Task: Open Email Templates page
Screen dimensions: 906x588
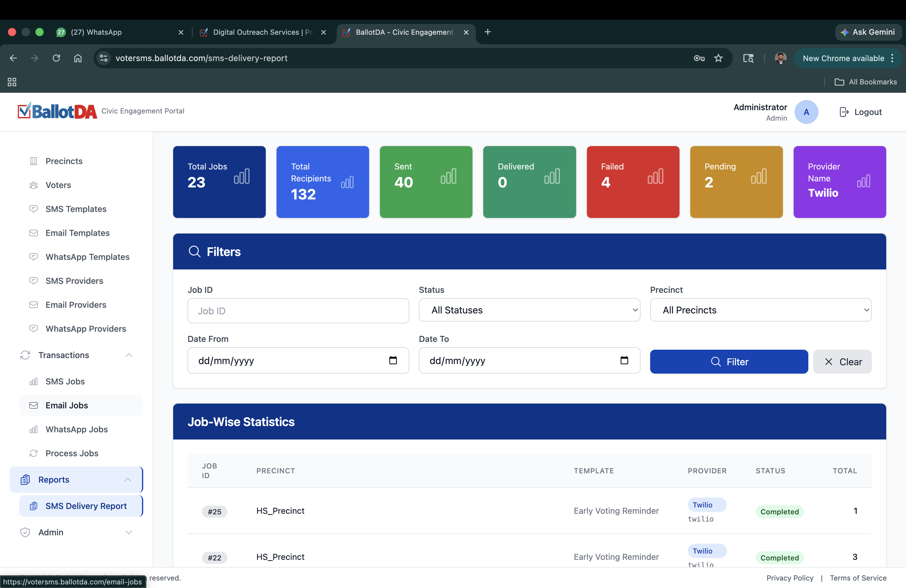Action: (x=77, y=233)
